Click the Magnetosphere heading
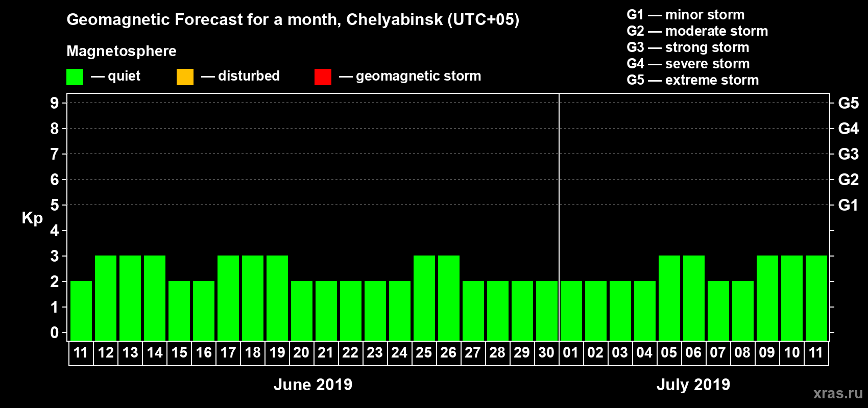The image size is (868, 408). click(122, 51)
